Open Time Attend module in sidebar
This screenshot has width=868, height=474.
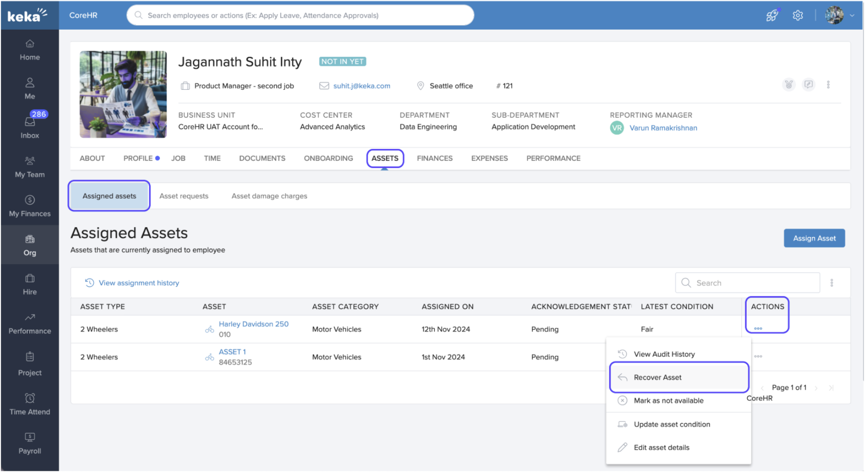(x=30, y=404)
